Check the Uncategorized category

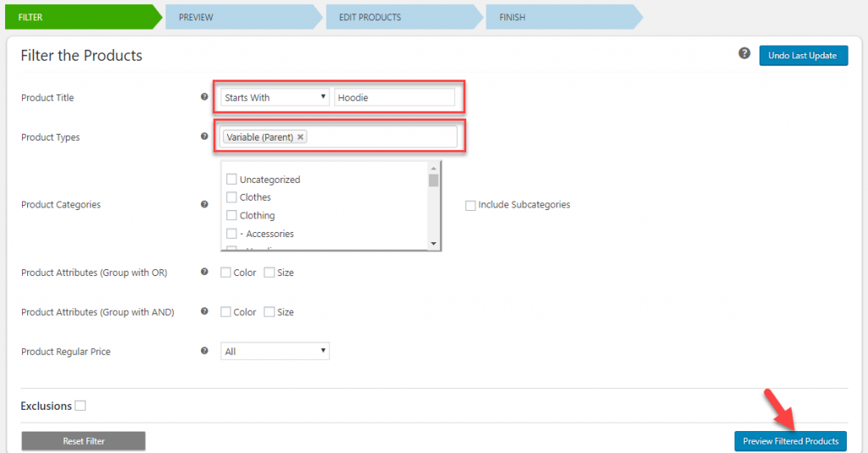point(231,180)
